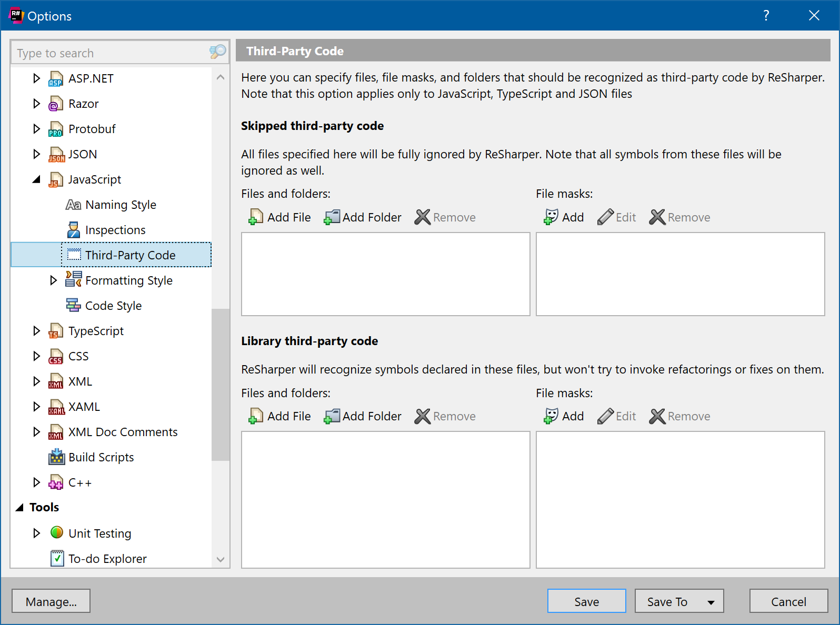Open the Manage... settings layers dialog
The height and width of the screenshot is (625, 840).
coord(51,601)
